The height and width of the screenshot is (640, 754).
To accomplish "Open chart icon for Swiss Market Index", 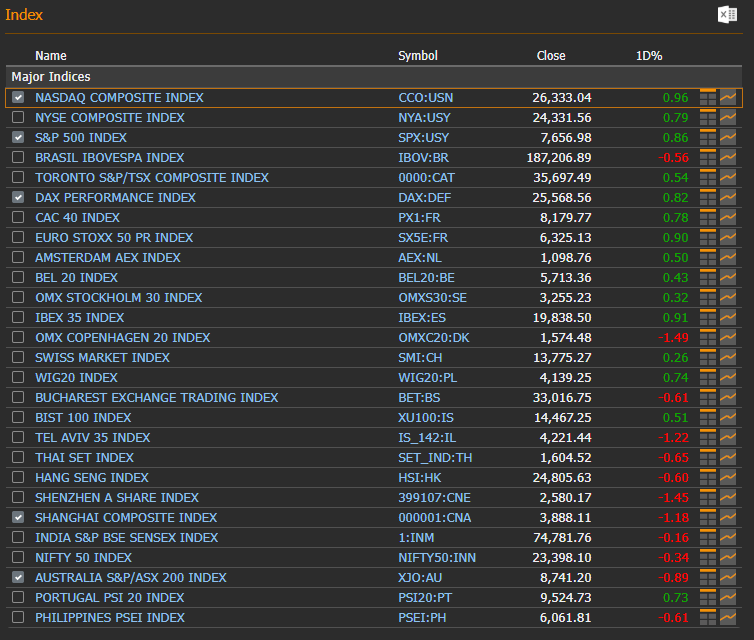I will tap(728, 357).
